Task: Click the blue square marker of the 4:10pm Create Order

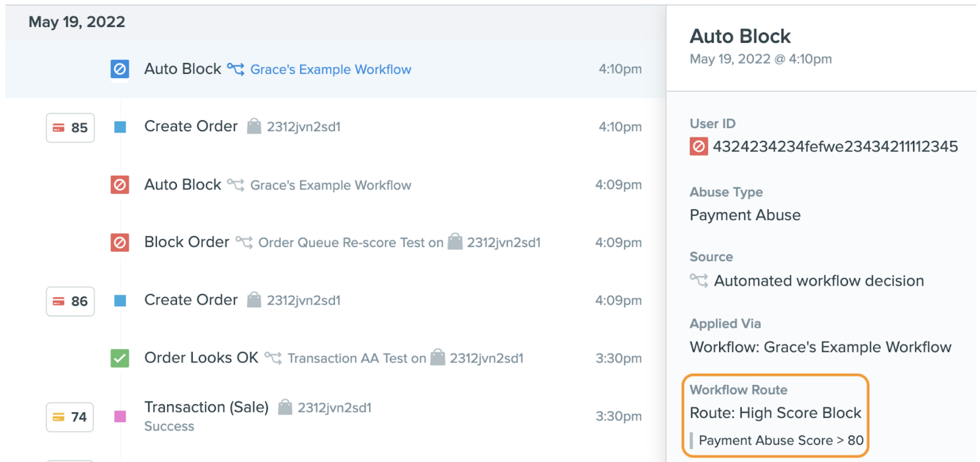Action: (120, 127)
